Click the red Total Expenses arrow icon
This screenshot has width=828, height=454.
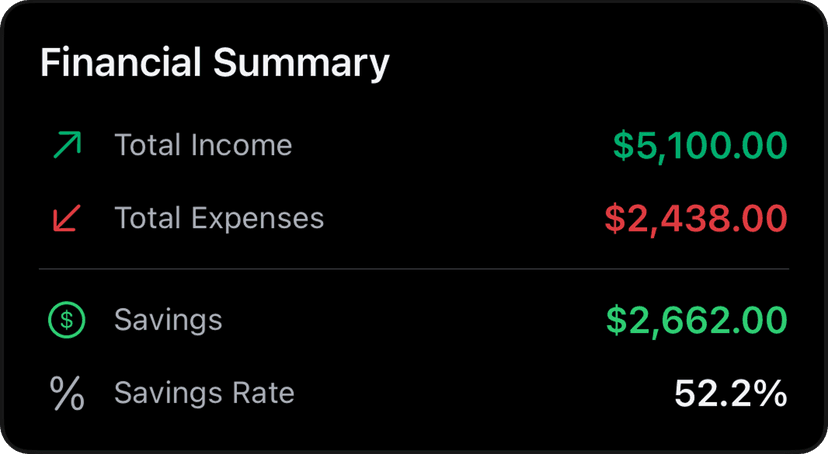67,219
